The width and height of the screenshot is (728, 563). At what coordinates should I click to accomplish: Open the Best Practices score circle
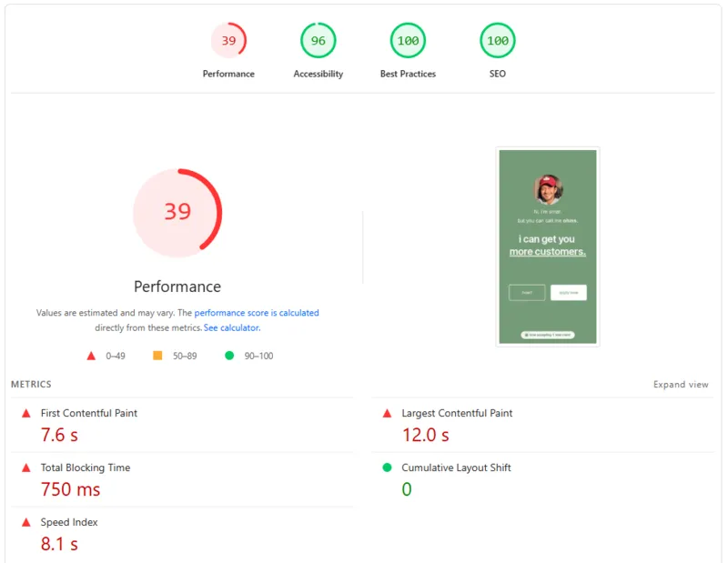pyautogui.click(x=408, y=40)
